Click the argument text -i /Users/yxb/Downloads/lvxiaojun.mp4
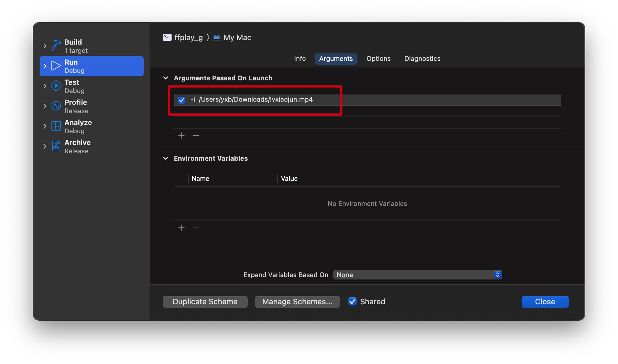The width and height of the screenshot is (618, 364). [x=252, y=100]
